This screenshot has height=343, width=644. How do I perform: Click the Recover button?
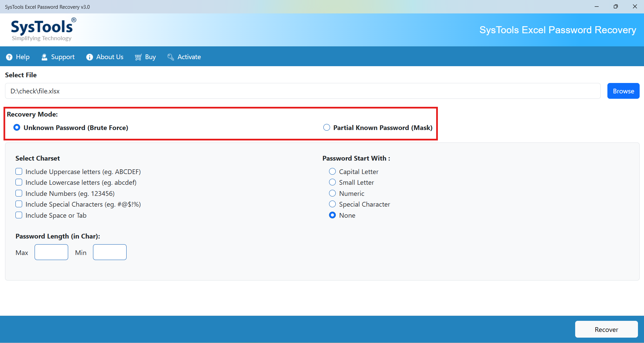tap(606, 330)
